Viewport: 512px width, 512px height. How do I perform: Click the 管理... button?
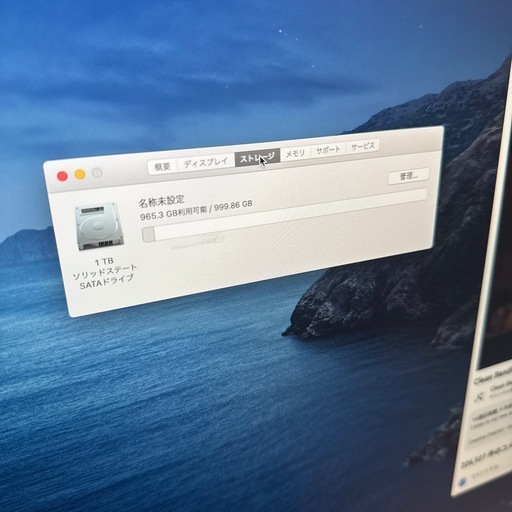point(408,176)
